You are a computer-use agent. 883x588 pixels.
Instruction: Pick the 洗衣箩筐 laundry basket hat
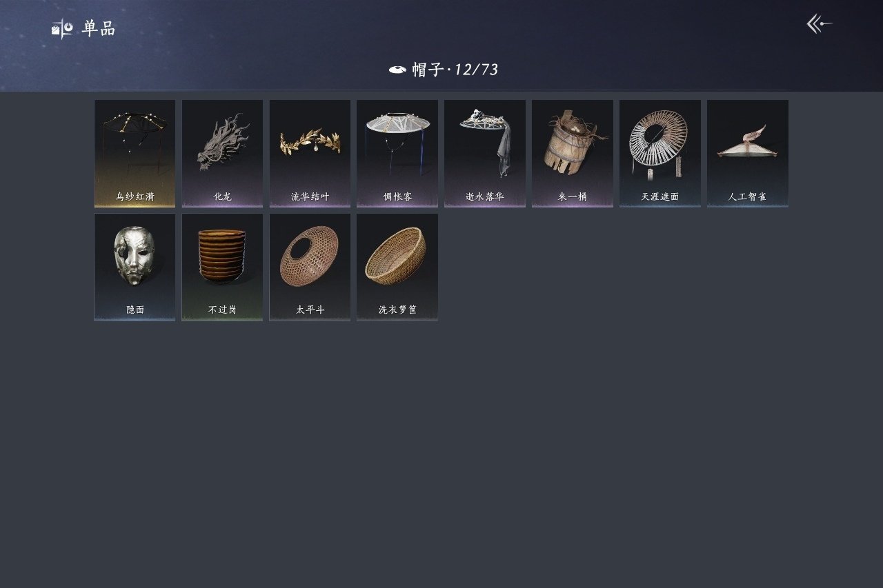tap(397, 267)
